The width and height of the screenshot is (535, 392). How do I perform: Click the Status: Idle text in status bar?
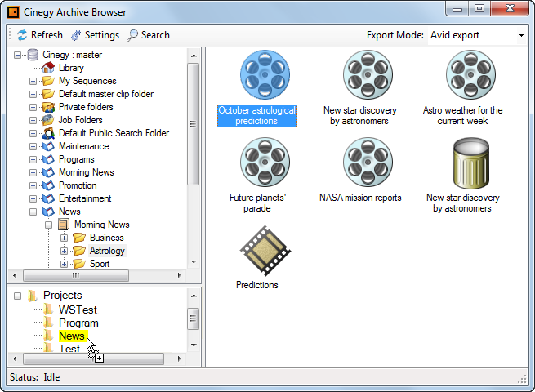(35, 377)
